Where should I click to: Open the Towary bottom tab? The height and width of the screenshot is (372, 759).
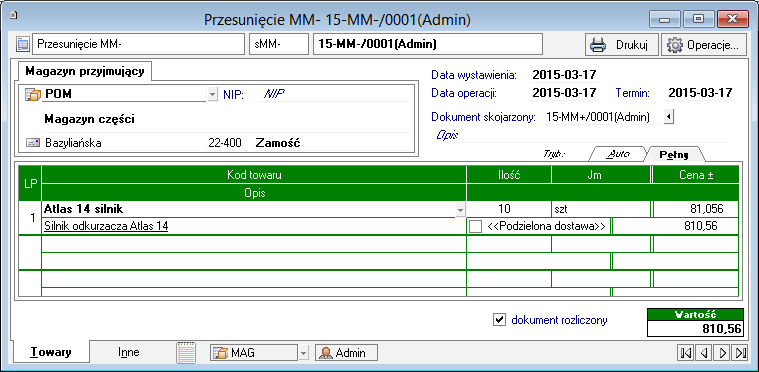51,352
